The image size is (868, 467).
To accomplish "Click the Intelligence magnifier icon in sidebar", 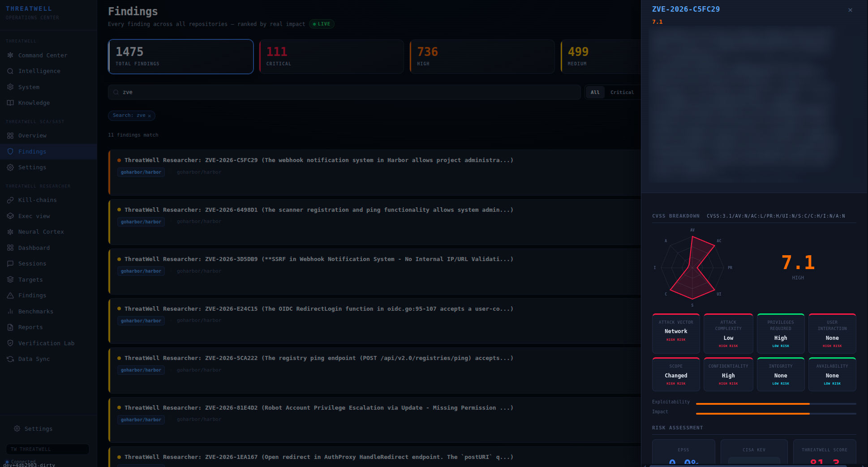I will [10, 71].
